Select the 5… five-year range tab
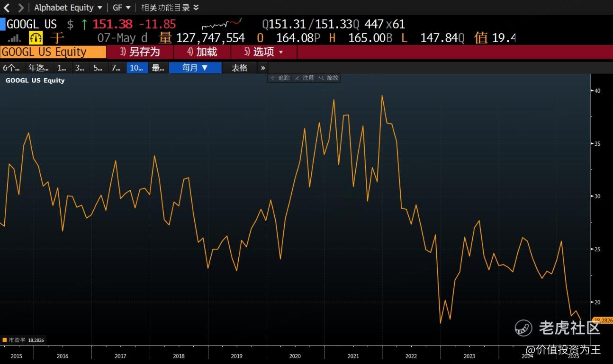Viewport: 613px width, 364px height. click(x=98, y=68)
